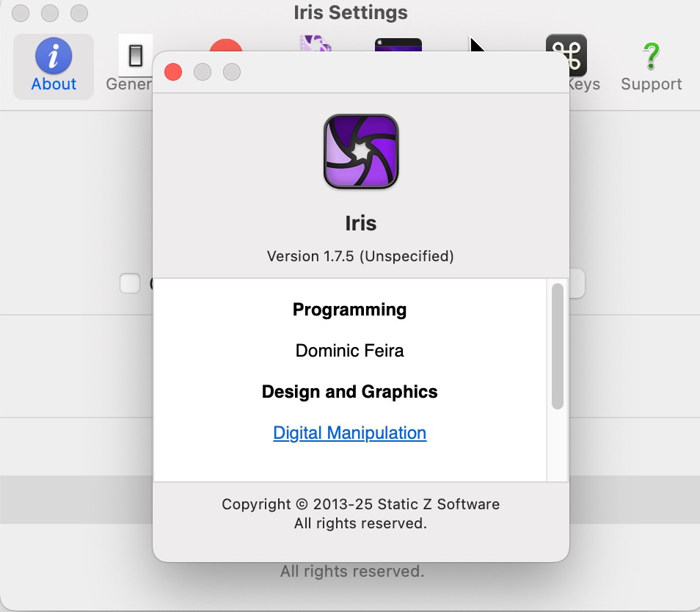700x612 pixels.
Task: Click the purple Iris app icon
Action: (361, 151)
